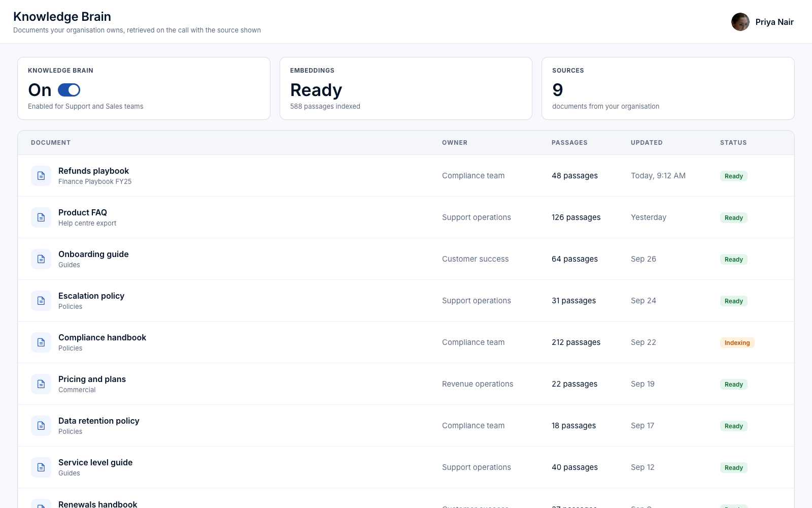This screenshot has height=508, width=812.
Task: Click the Document column header
Action: point(51,143)
